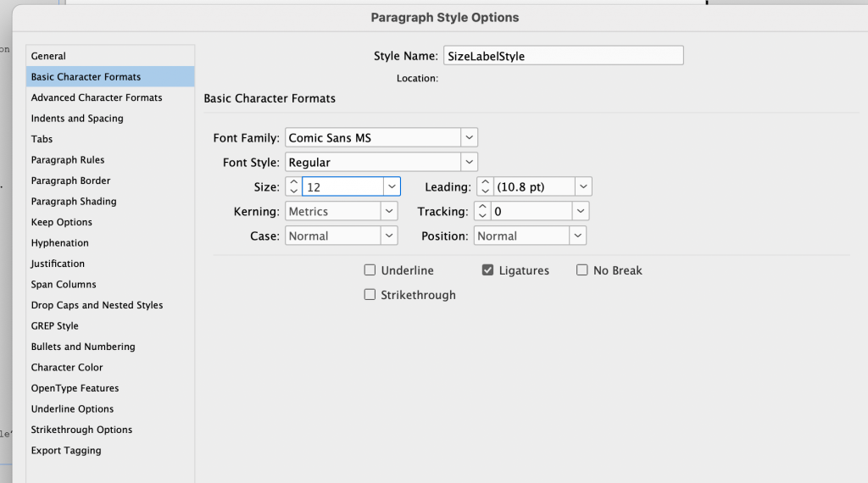Select OpenType Features section
The image size is (868, 483).
(x=110, y=388)
